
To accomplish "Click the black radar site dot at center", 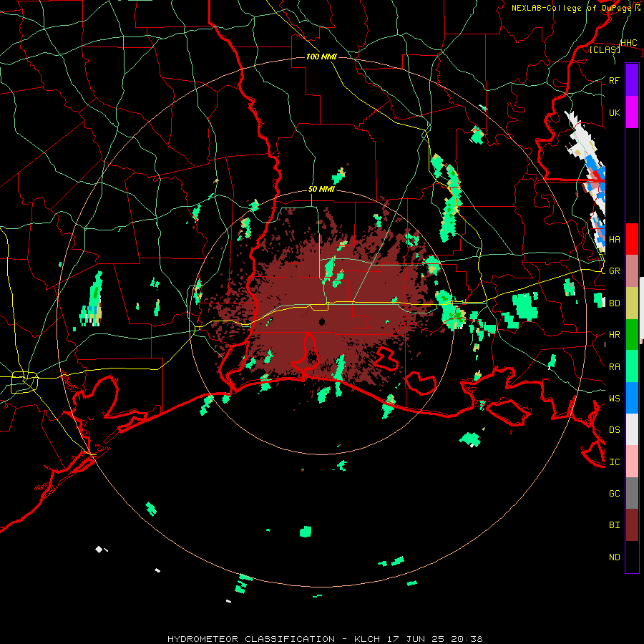I will [321, 321].
